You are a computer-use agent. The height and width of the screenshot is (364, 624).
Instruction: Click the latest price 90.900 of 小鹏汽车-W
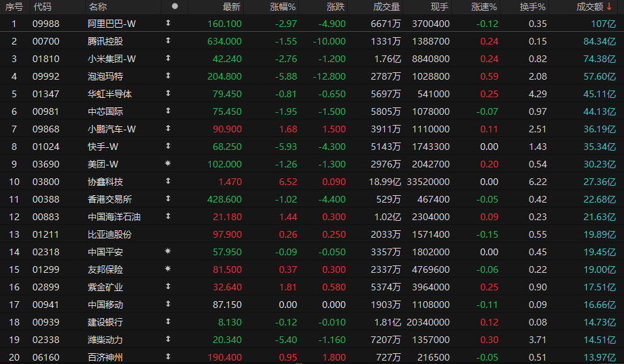[227, 129]
